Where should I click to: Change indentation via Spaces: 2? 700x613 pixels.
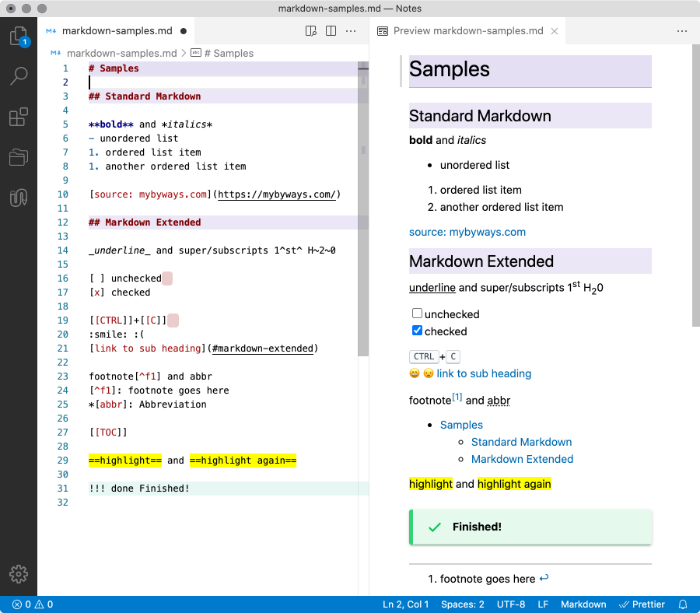pyautogui.click(x=463, y=604)
